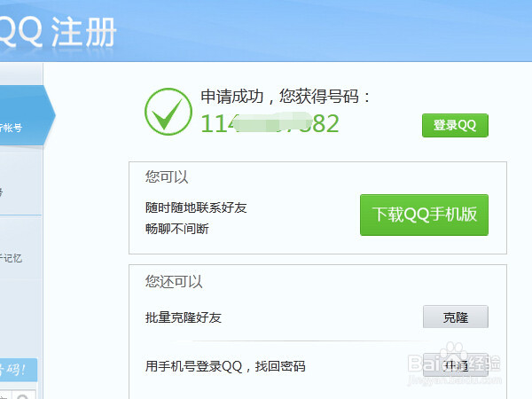Click the 号码! banner in left sidebar
This screenshot has height=399, width=532.
(18, 369)
